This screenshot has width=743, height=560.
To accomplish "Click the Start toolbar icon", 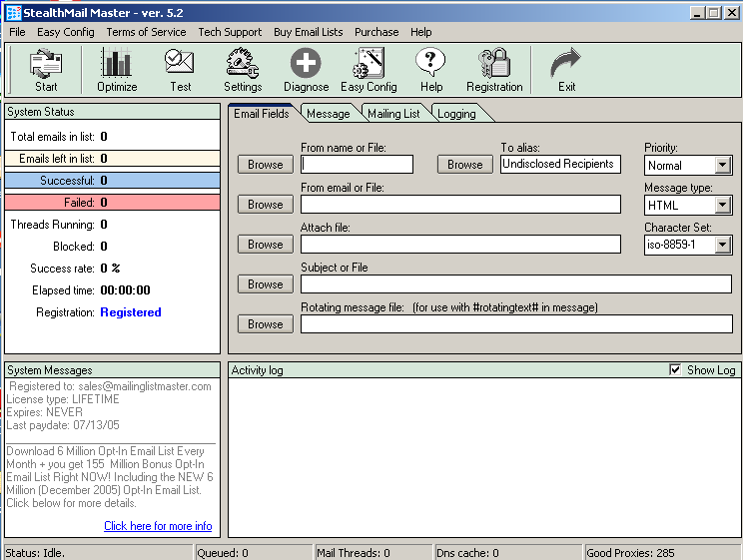I will tap(46, 71).
